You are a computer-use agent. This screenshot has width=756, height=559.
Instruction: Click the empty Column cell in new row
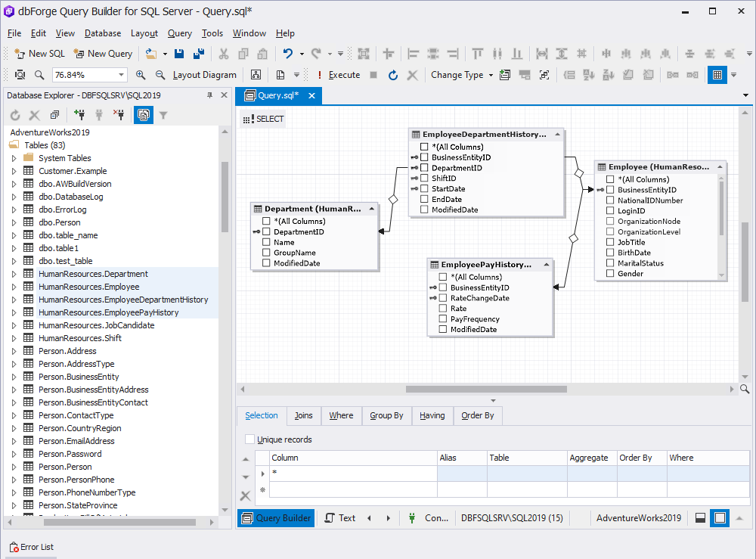(353, 489)
